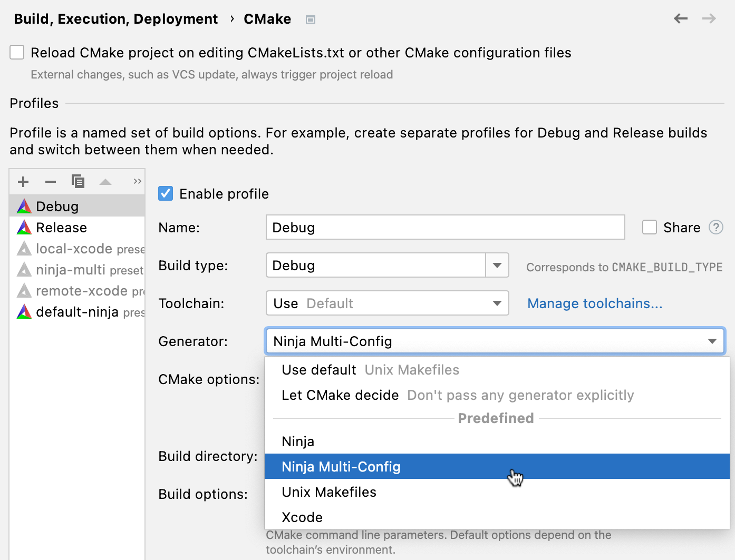The height and width of the screenshot is (560, 735).
Task: Click the remote-xcode preset's gray icon
Action: click(x=24, y=290)
